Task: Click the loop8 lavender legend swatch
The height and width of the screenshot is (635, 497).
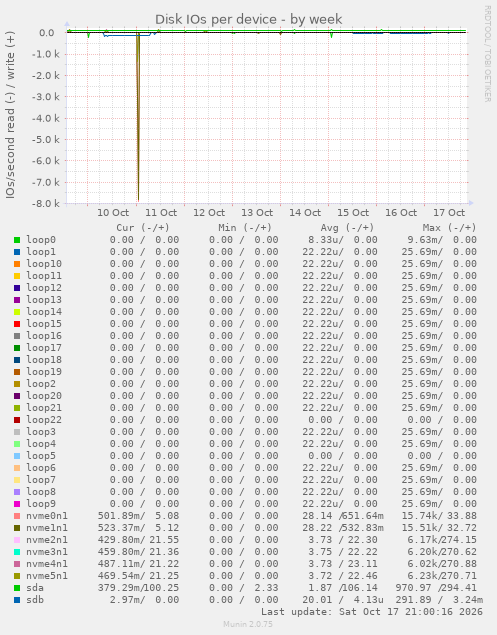Action: point(17,492)
